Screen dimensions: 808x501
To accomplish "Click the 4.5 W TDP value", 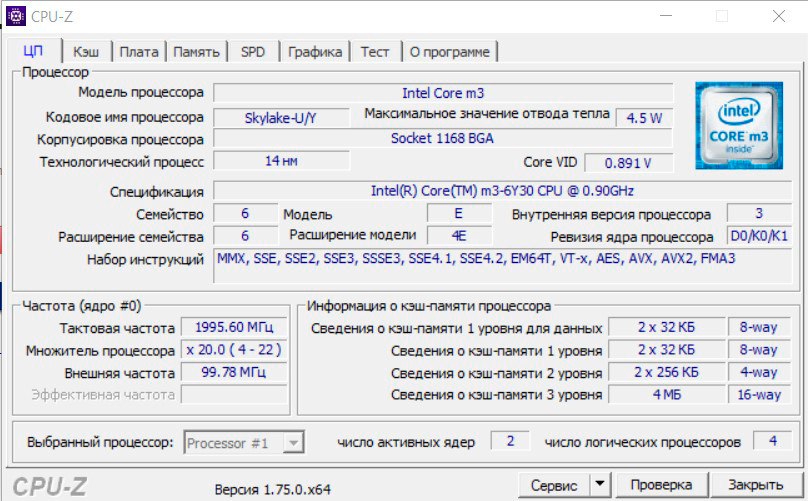I will 644,118.
